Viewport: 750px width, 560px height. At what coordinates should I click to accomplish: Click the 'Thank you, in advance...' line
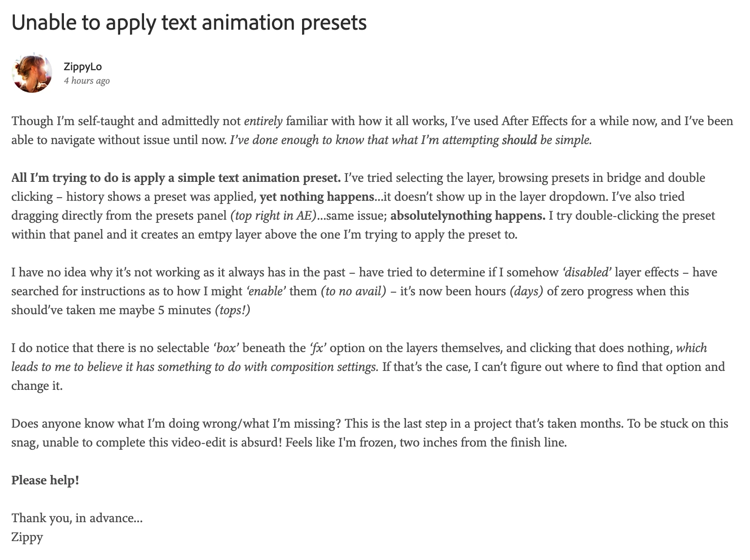pyautogui.click(x=77, y=518)
